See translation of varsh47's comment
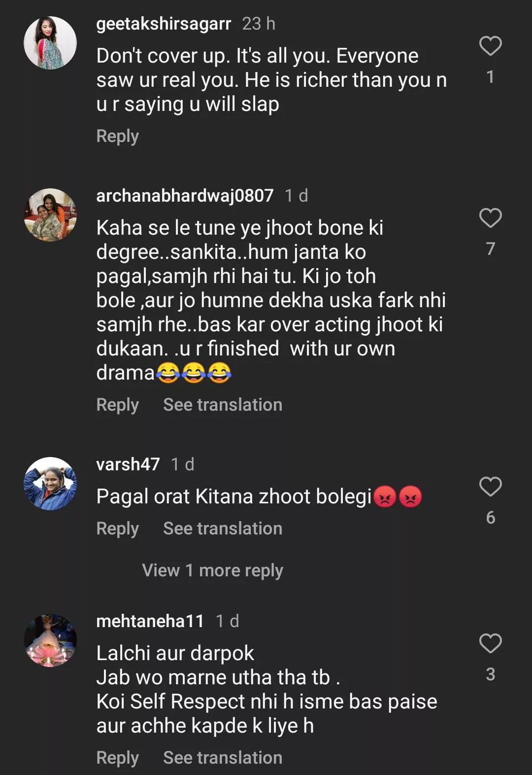Viewport: 532px width, 775px height. point(223,528)
